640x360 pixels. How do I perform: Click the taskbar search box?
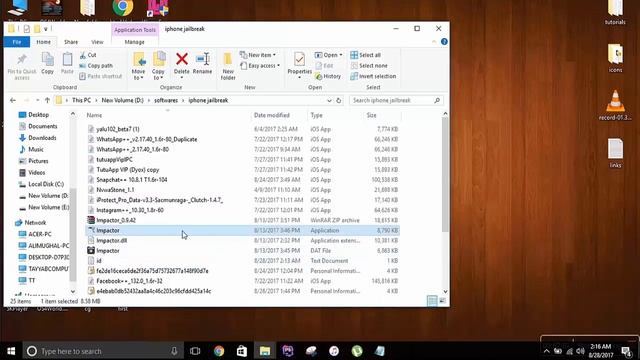tap(103, 351)
